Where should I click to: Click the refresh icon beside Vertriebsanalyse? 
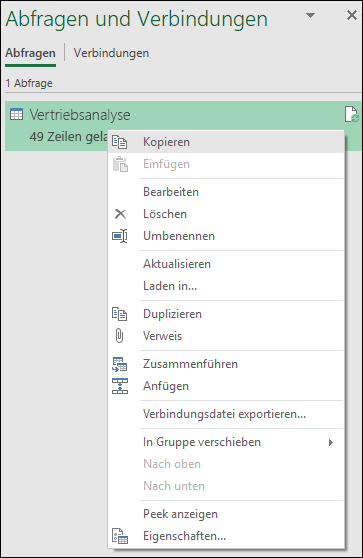tap(352, 114)
